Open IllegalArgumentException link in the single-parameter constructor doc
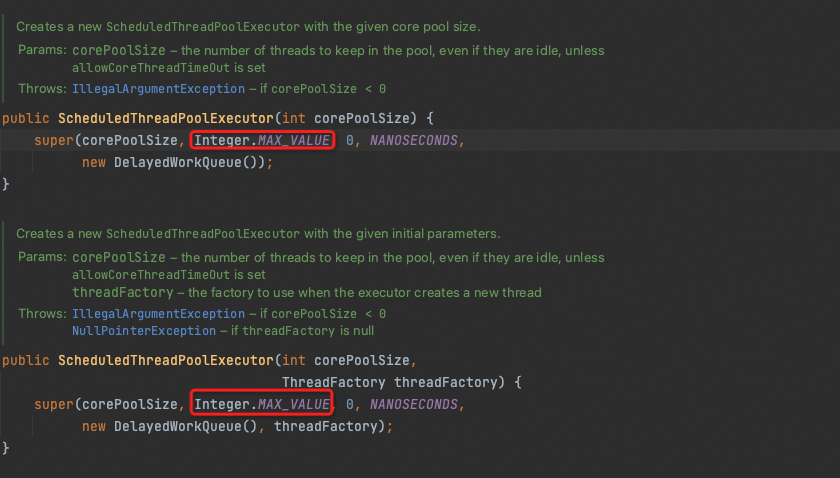The image size is (840, 478). pyautogui.click(x=159, y=89)
